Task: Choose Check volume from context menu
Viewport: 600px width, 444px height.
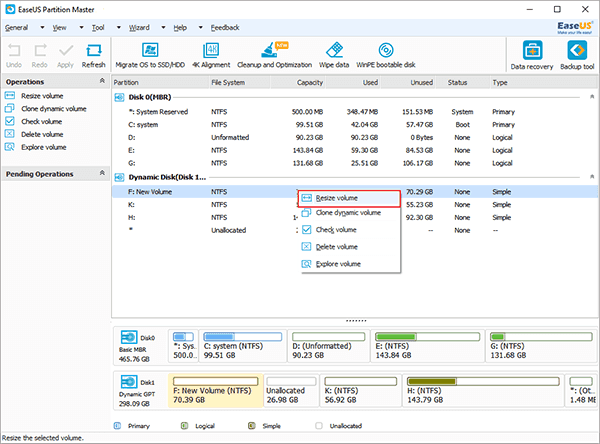Action: pos(349,230)
